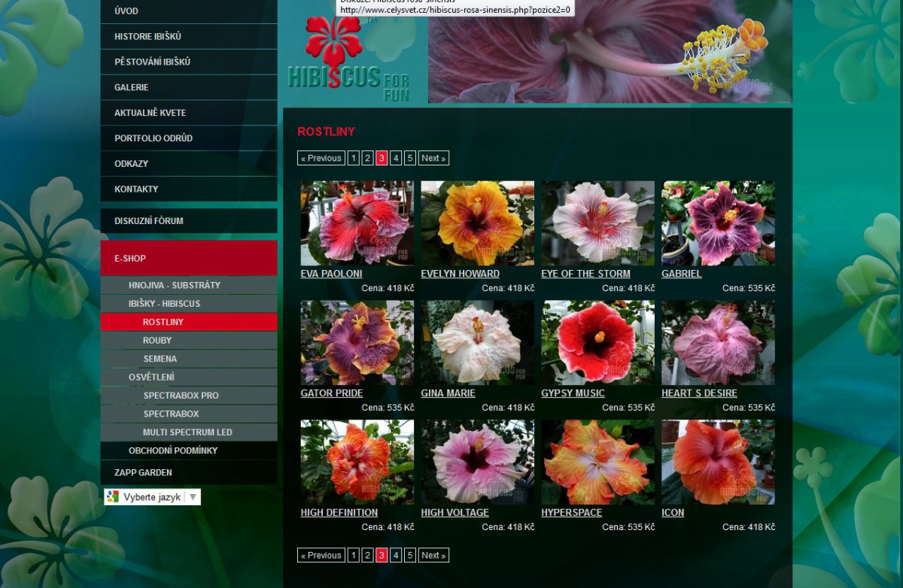Open the Heart's Desire flower thumbnail
Viewport: 903px width, 588px height.
[719, 343]
